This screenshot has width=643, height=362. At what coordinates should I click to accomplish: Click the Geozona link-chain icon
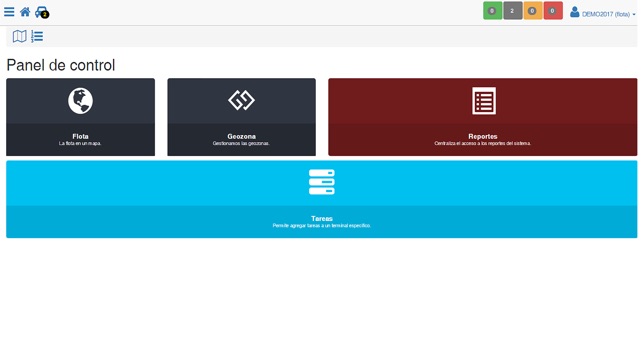[242, 100]
